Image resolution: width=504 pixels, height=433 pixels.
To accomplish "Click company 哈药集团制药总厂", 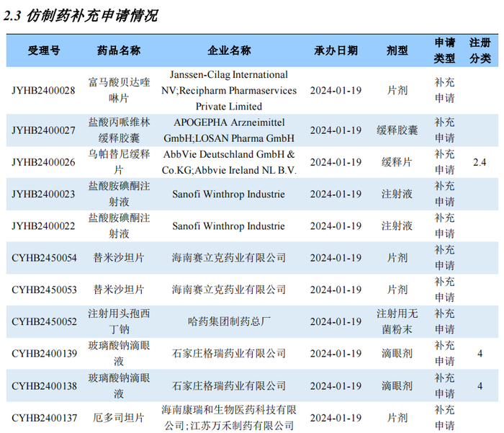I will tap(229, 321).
